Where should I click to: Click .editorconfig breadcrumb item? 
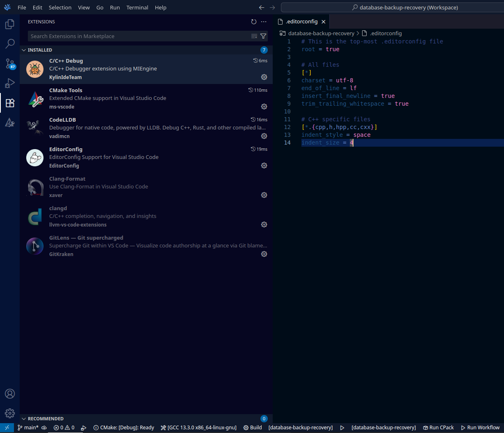click(x=386, y=33)
